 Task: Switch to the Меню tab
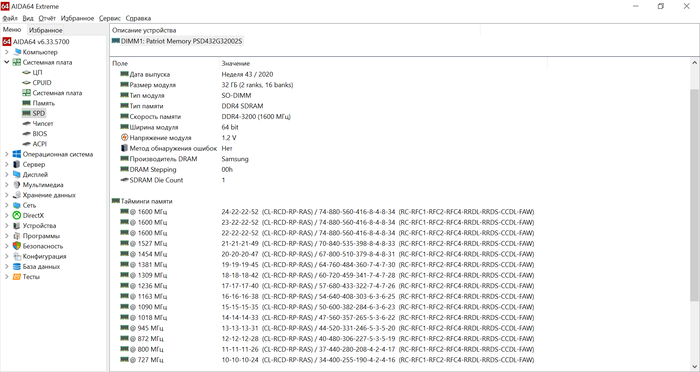[x=12, y=29]
